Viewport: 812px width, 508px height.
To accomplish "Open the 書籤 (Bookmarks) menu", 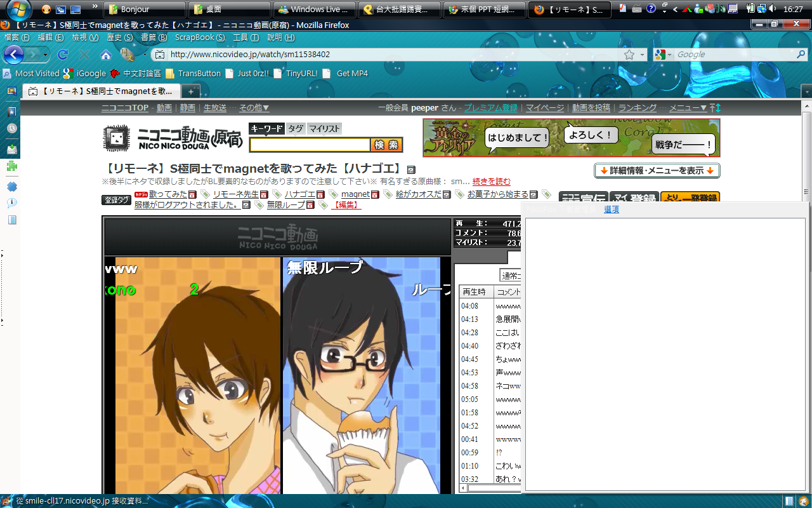I will point(154,37).
